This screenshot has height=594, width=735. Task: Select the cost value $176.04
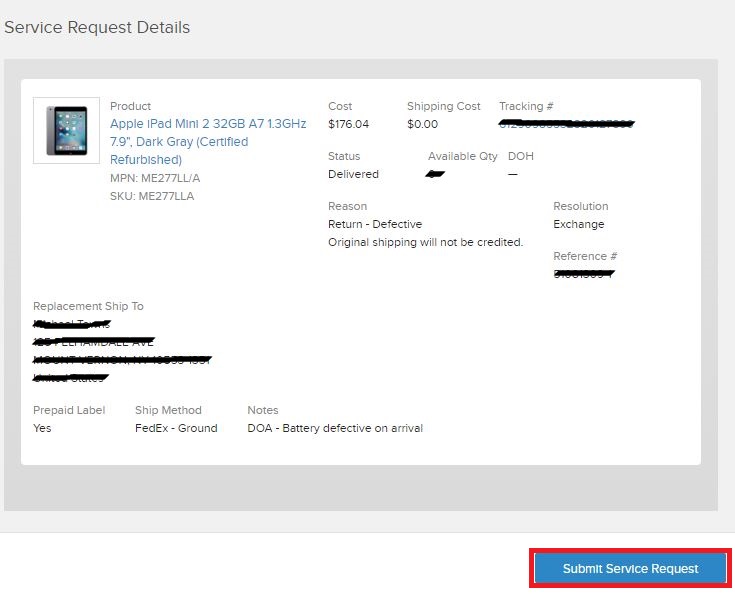click(348, 124)
